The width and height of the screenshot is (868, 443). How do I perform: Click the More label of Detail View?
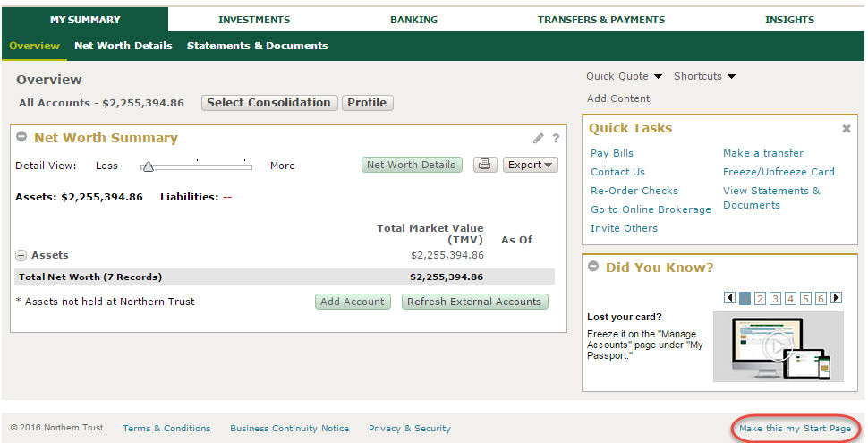(x=282, y=166)
